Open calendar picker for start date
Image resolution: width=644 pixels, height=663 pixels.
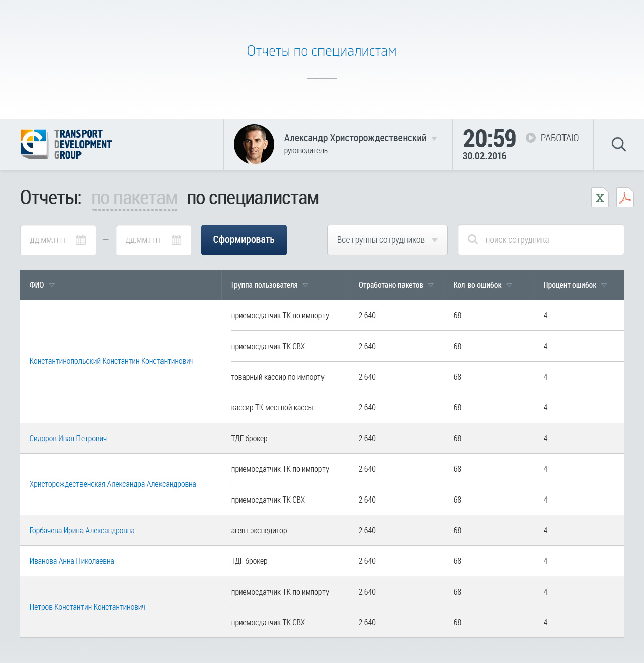[x=80, y=240]
